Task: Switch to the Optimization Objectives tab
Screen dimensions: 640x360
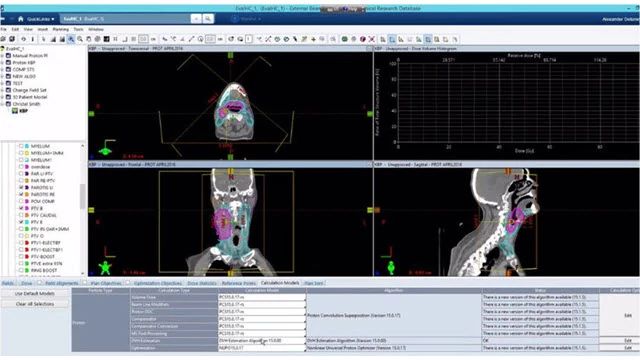Action: (158, 283)
